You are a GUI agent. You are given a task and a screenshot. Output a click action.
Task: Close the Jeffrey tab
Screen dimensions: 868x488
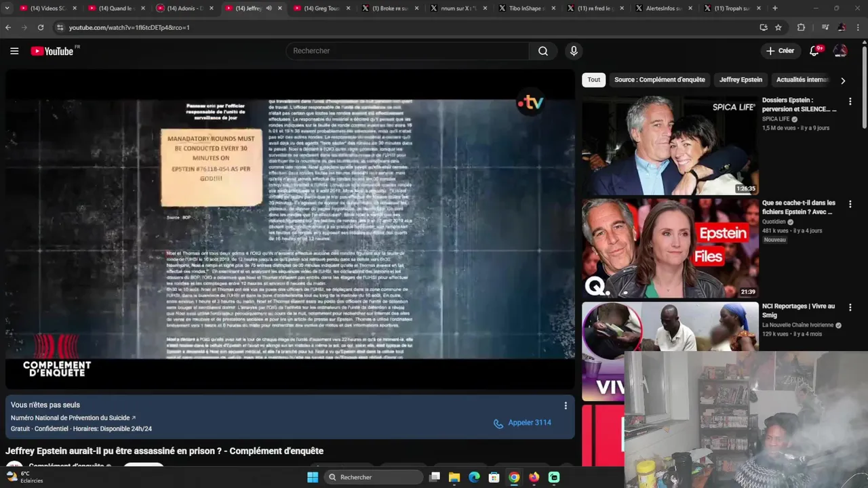[280, 8]
